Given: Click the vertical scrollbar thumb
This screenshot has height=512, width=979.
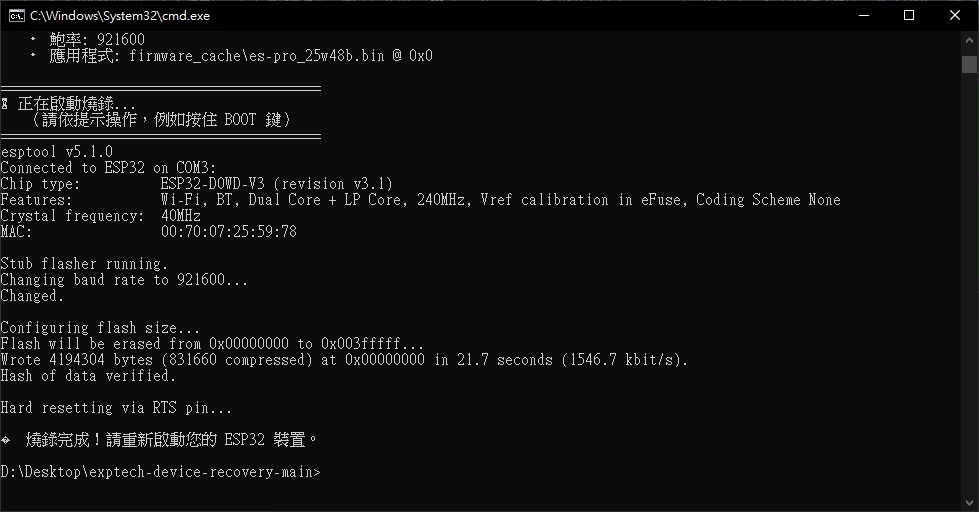Looking at the screenshot, I should 969,65.
